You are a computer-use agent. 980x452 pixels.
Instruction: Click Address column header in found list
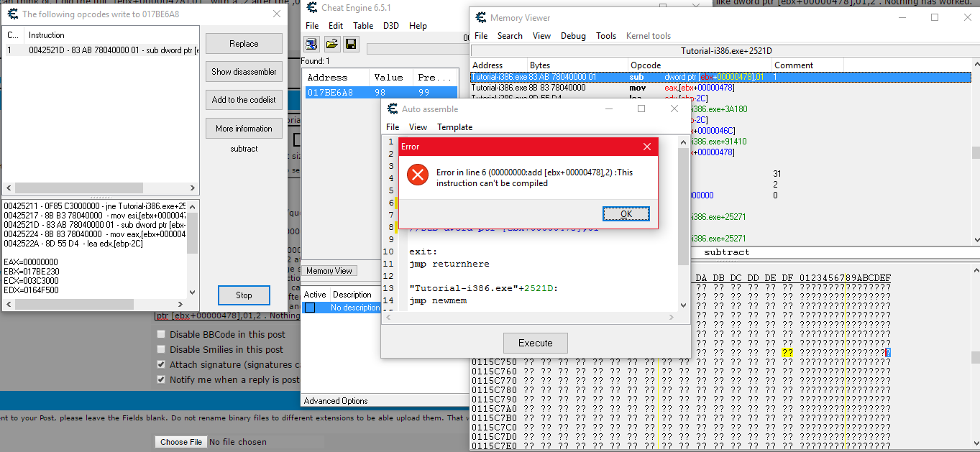pyautogui.click(x=335, y=77)
